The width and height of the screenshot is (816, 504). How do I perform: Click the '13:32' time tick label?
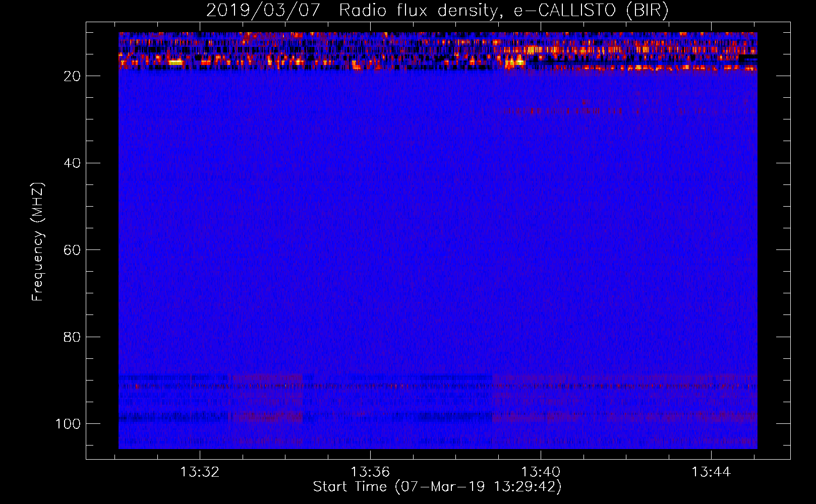pos(200,472)
